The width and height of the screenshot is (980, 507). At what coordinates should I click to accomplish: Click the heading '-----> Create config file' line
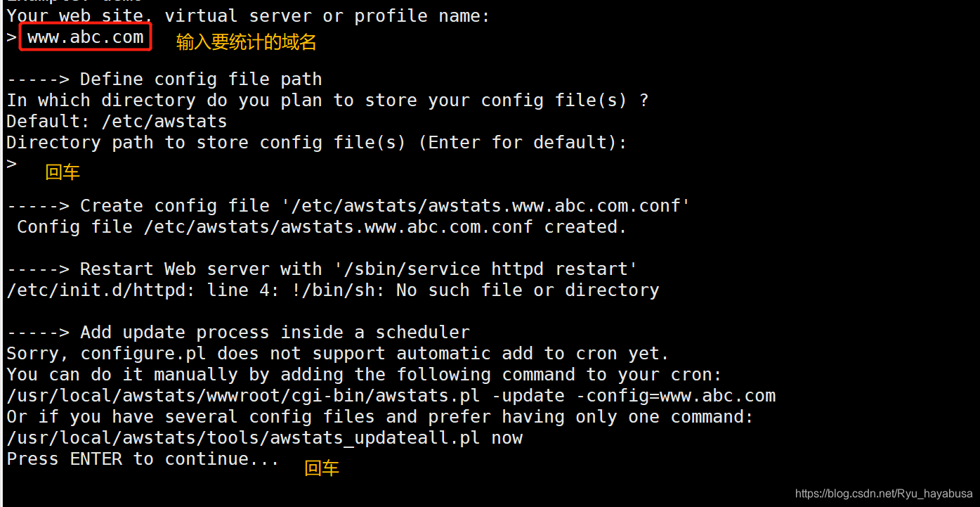(348, 206)
